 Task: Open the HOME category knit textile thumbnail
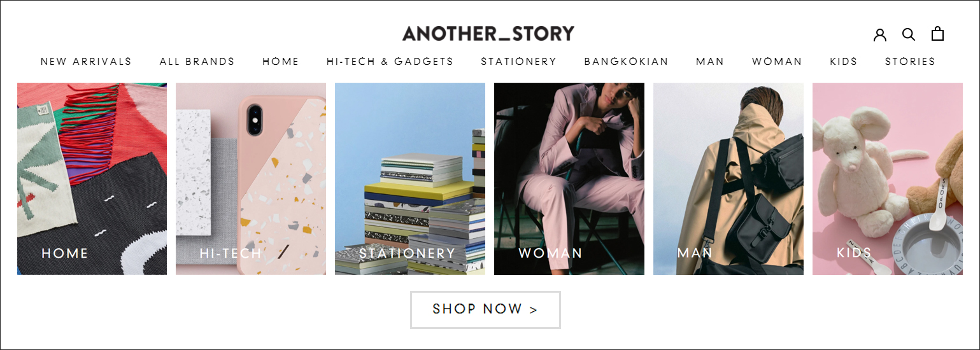click(x=92, y=179)
